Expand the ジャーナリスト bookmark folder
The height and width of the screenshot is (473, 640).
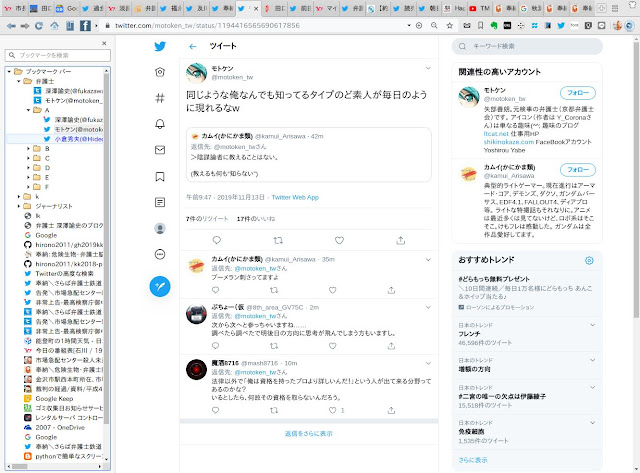[19, 207]
